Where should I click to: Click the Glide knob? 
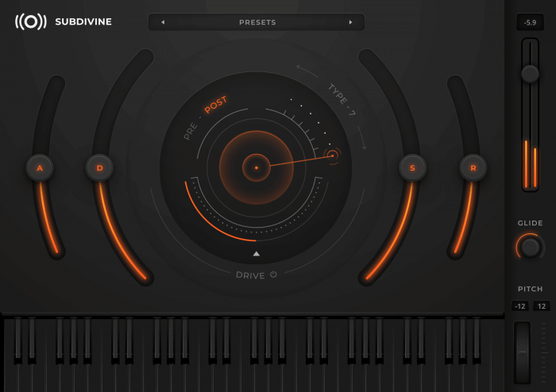click(530, 248)
